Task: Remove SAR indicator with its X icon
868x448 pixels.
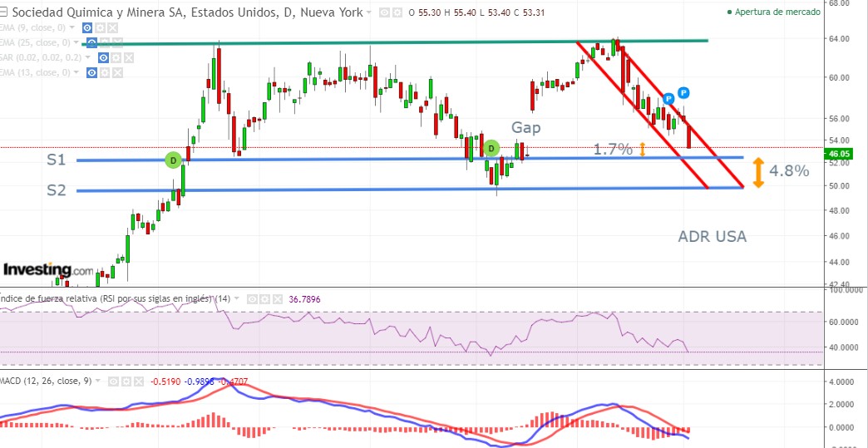Action: tap(129, 57)
